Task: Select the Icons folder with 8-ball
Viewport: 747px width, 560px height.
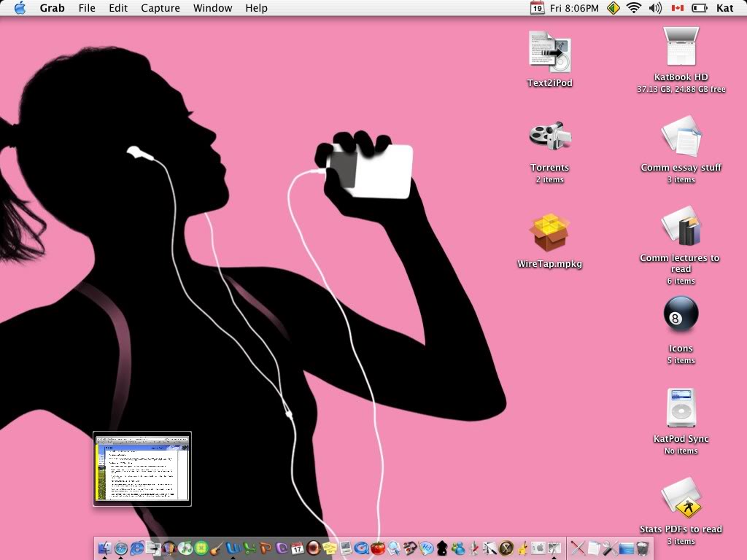Action: point(681,314)
